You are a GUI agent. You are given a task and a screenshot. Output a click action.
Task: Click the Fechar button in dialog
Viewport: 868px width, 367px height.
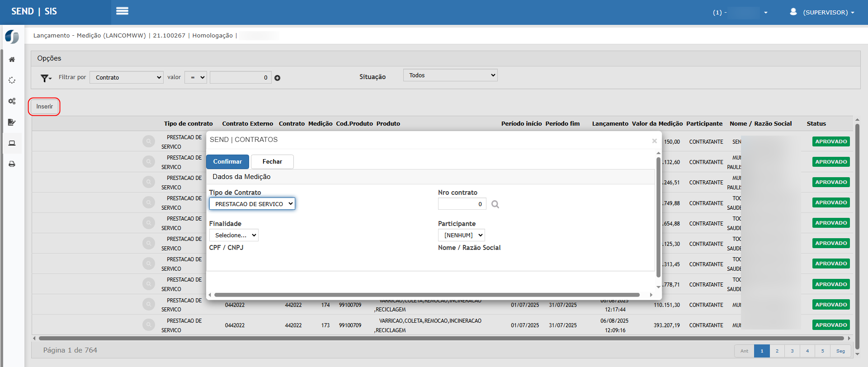click(272, 162)
